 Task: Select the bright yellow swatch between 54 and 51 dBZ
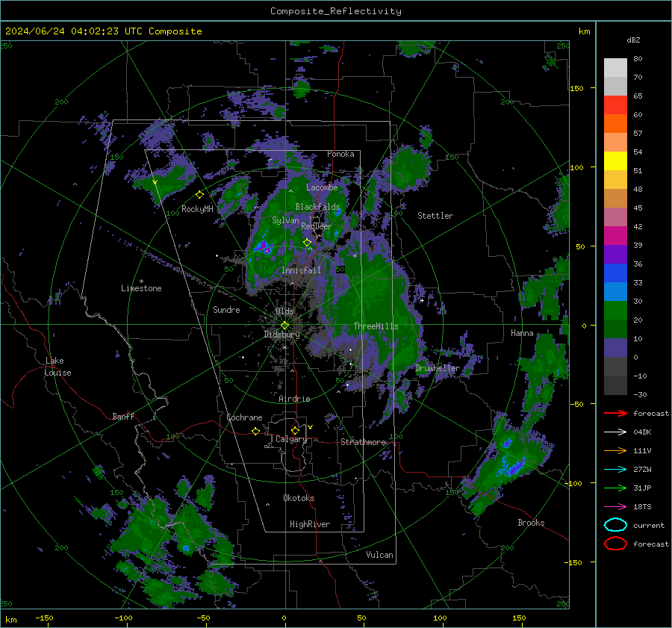tap(615, 161)
